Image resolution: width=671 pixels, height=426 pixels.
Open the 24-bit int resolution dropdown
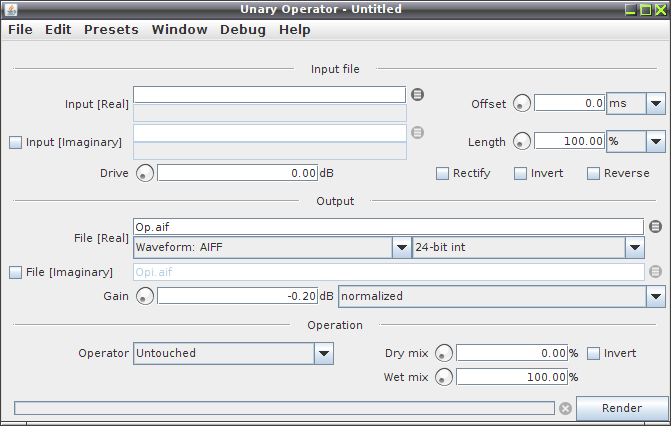(528, 247)
